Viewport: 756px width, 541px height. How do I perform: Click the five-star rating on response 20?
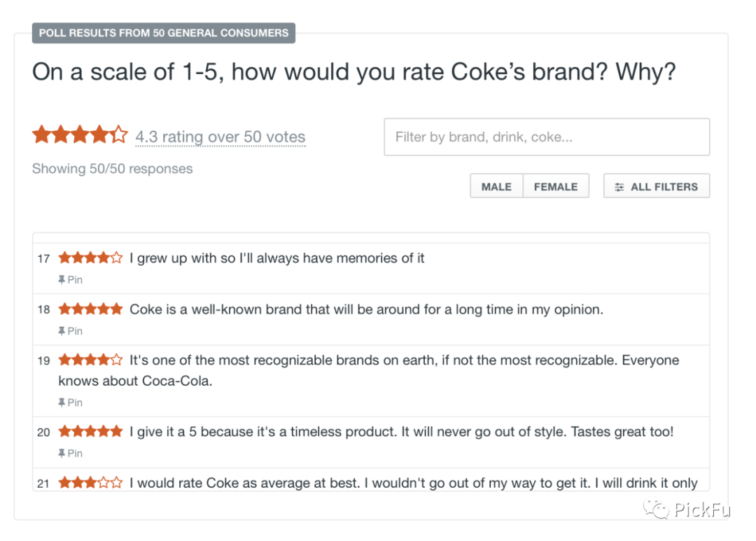[90, 432]
